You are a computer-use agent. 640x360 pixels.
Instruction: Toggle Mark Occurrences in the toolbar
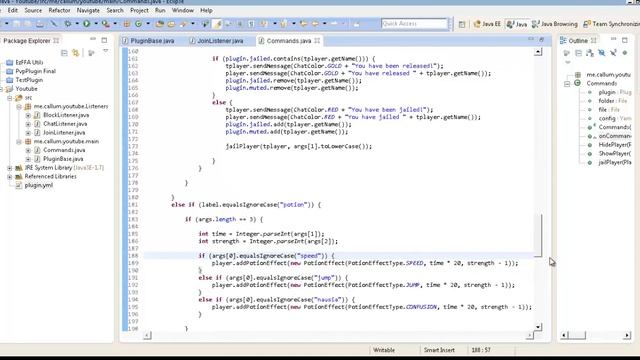(x=218, y=24)
